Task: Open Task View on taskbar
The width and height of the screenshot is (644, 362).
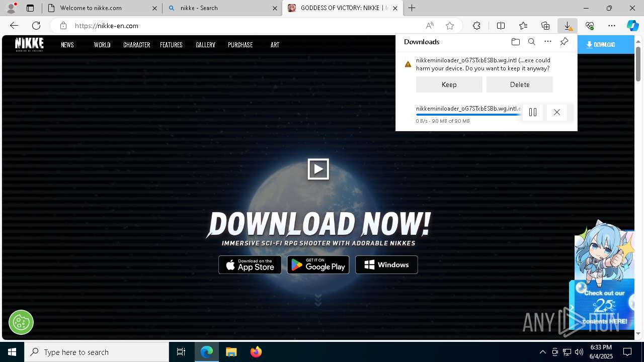Action: click(181, 352)
